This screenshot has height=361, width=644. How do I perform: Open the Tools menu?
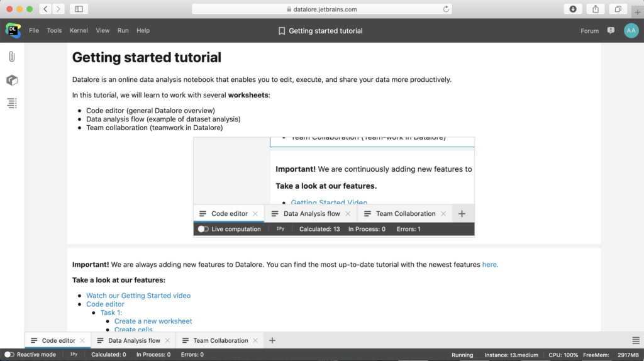54,30
